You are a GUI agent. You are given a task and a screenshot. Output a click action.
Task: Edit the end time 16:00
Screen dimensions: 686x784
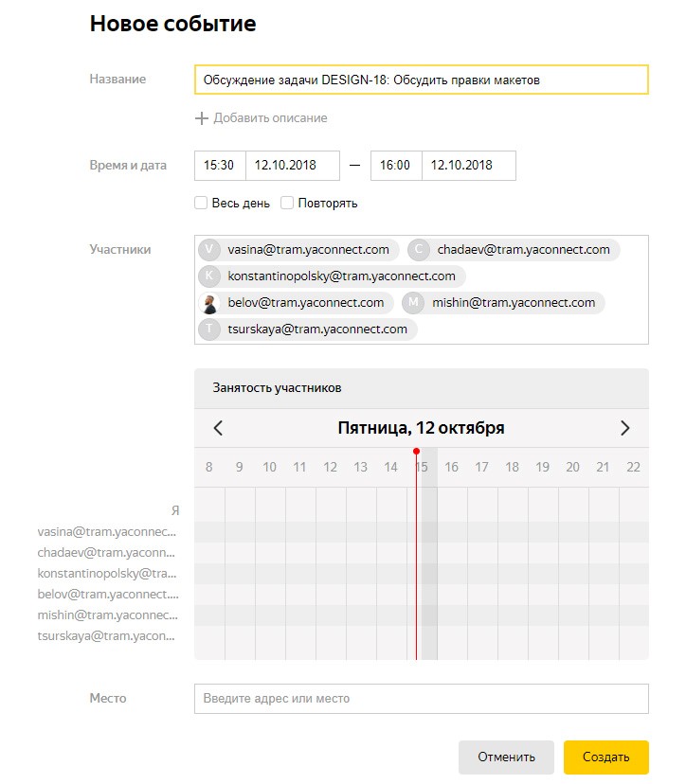tap(396, 166)
